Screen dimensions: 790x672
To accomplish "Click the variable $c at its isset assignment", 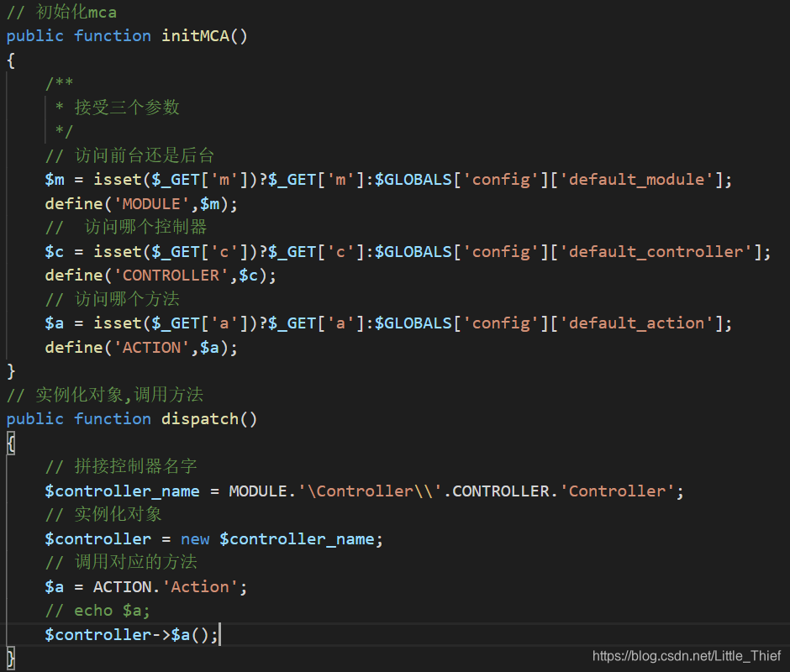I will [x=55, y=251].
